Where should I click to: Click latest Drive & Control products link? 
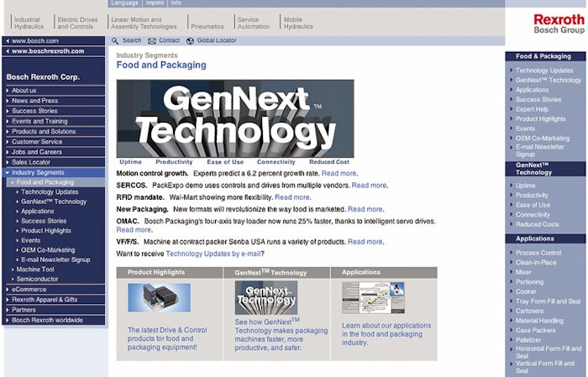(167, 338)
